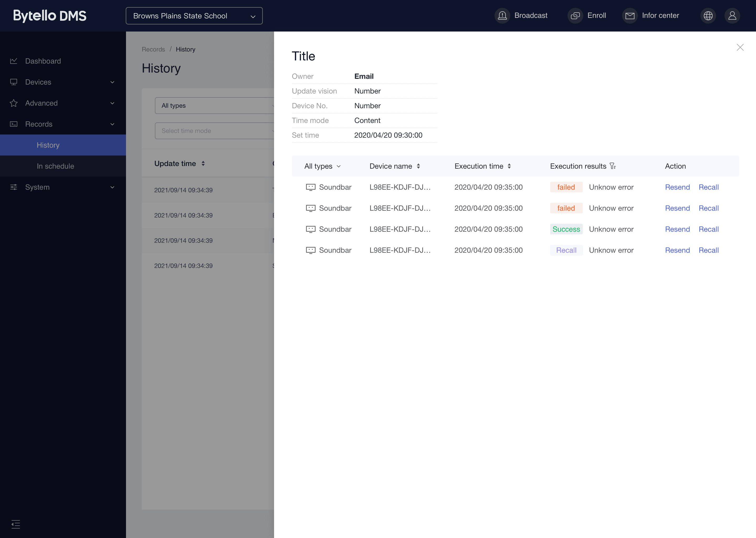
Task: Click device icon in Recall status row
Action: tap(311, 250)
